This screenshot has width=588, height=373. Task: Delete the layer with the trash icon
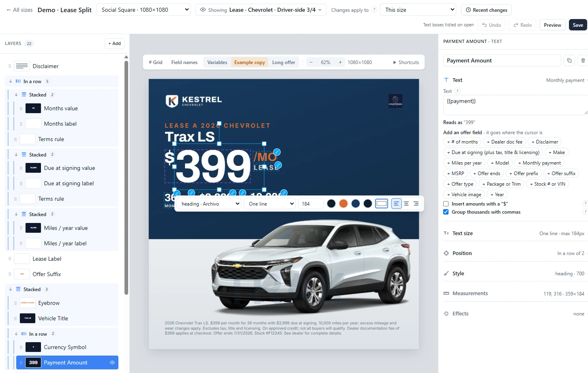583,60
